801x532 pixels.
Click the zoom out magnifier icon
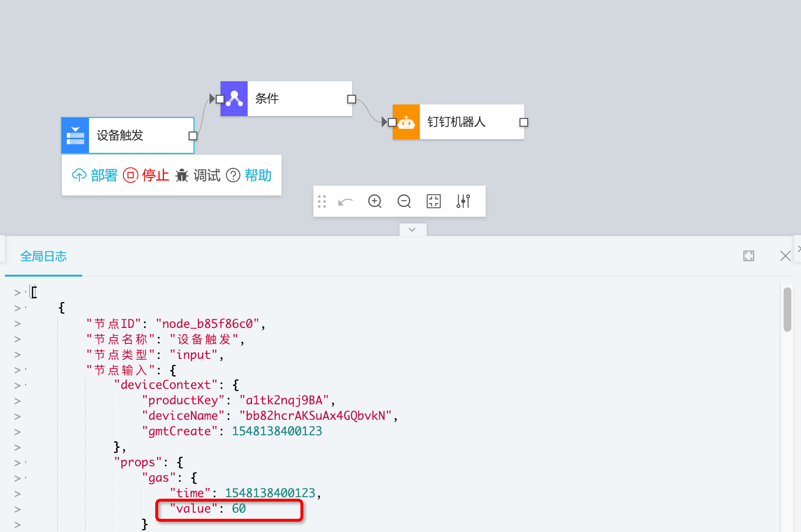pyautogui.click(x=404, y=201)
